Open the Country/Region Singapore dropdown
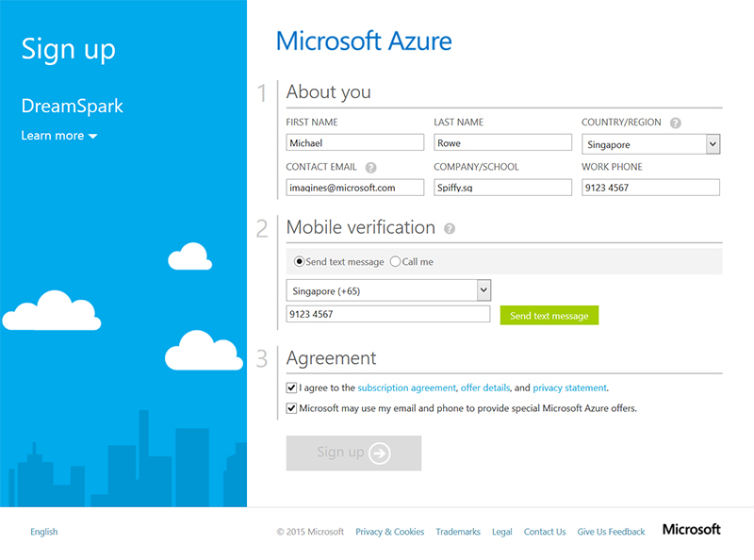The width and height of the screenshot is (754, 560). (650, 144)
